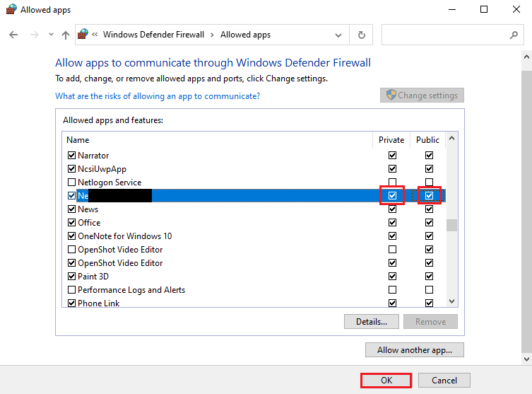The height and width of the screenshot is (394, 532).
Task: Select the Narrator row text
Action: [x=93, y=155]
